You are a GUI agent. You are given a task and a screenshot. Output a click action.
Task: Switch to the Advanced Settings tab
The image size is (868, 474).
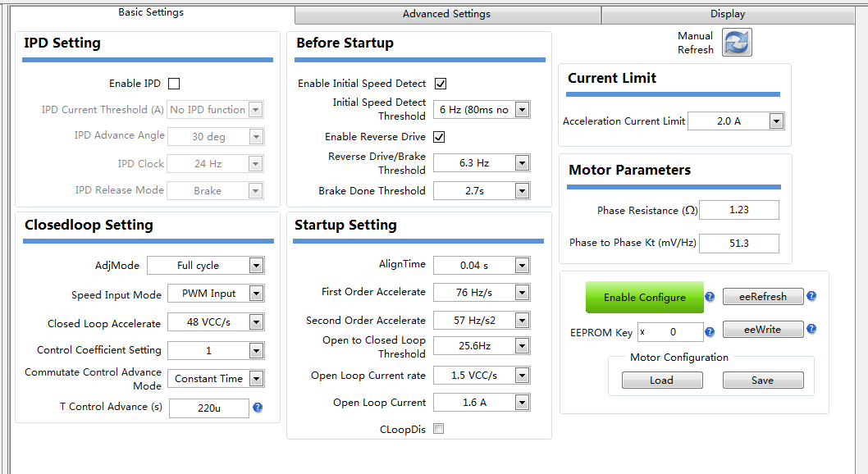[x=446, y=14]
